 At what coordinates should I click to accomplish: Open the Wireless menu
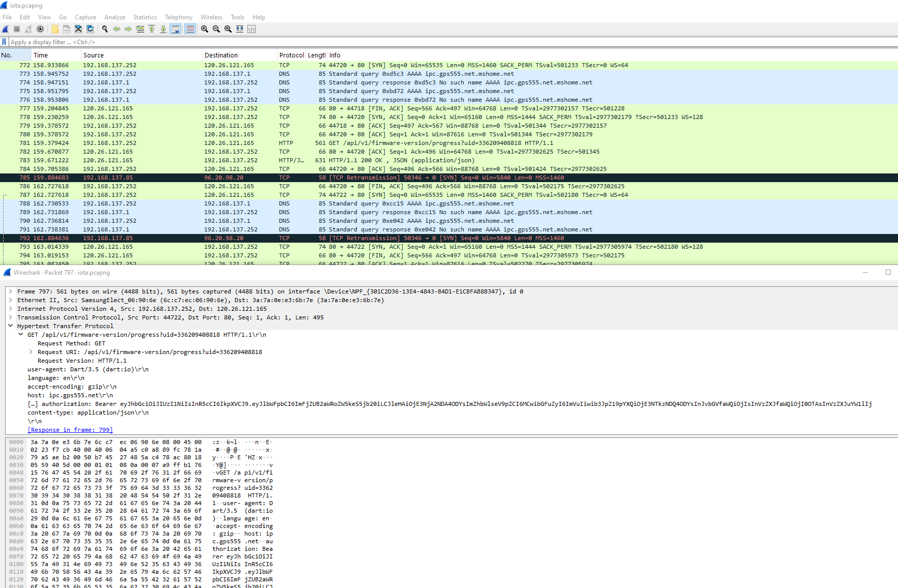point(211,17)
